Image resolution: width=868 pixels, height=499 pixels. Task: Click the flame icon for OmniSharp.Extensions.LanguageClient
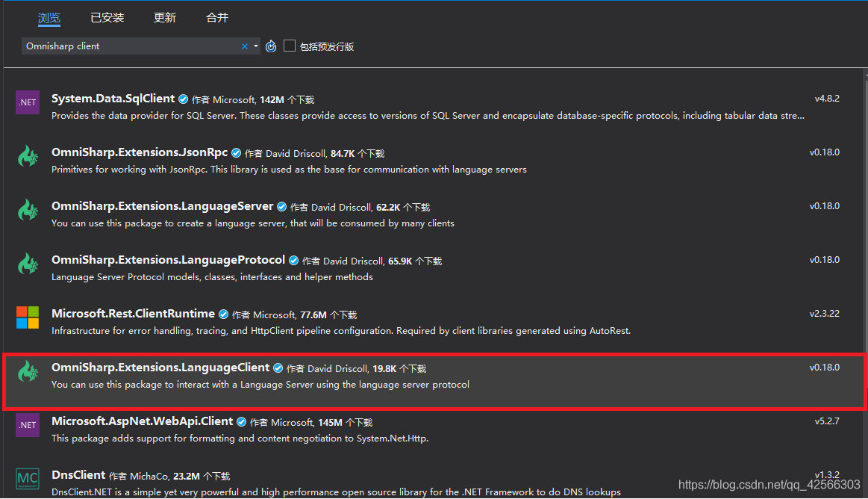pos(28,371)
